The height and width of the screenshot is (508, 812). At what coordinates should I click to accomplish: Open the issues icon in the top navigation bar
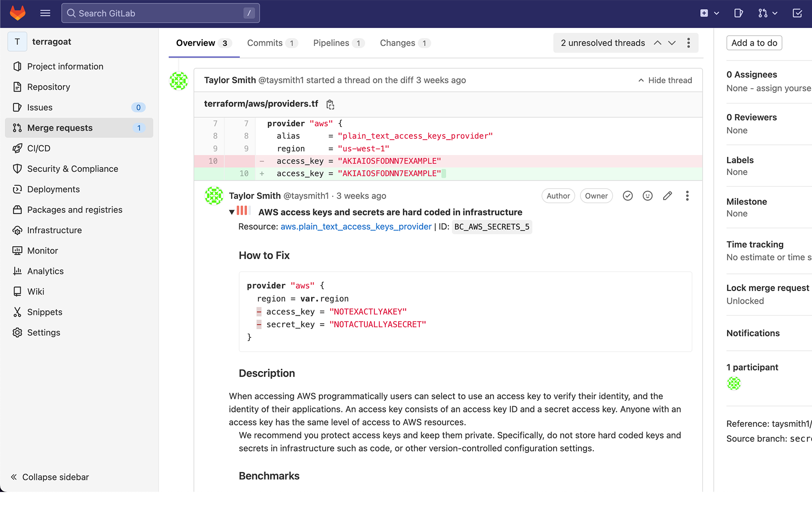pyautogui.click(x=739, y=13)
